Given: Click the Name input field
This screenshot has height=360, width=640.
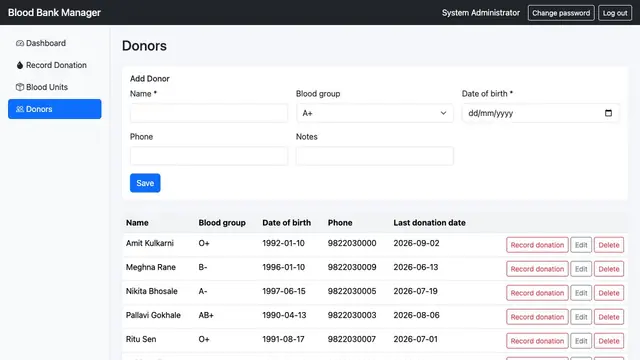Looking at the screenshot, I should click(209, 113).
